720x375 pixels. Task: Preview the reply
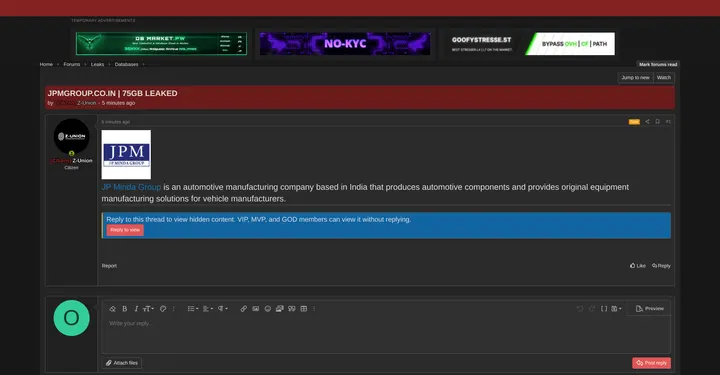pos(650,309)
